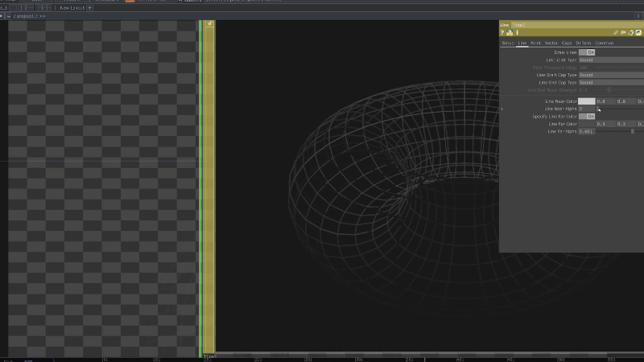Open the Line Start Cap Type dropdown
Screen dimensions: 644x362
coord(610,75)
